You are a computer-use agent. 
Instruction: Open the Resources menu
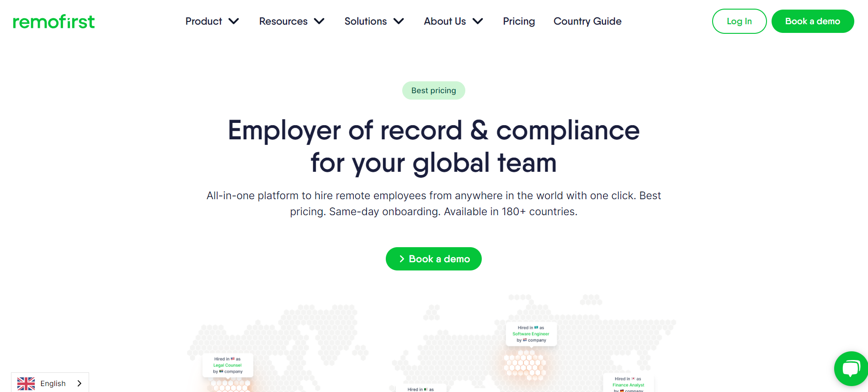[x=283, y=21]
